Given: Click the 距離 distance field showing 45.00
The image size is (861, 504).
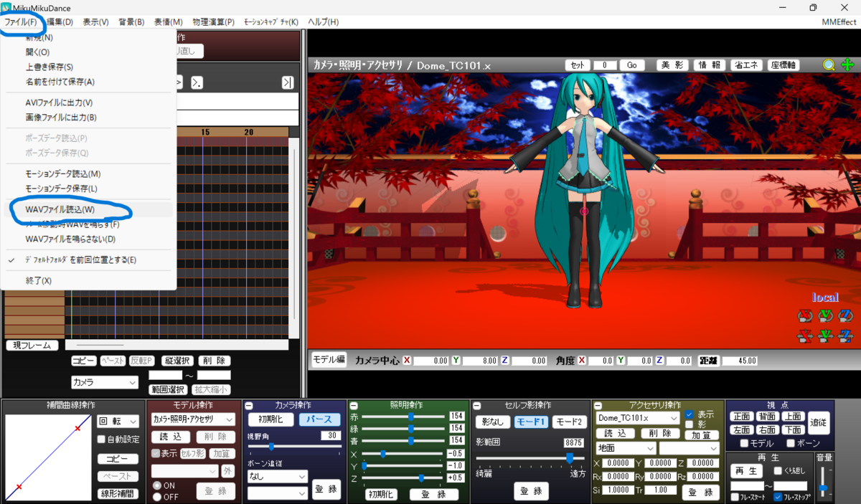Looking at the screenshot, I should click(738, 361).
